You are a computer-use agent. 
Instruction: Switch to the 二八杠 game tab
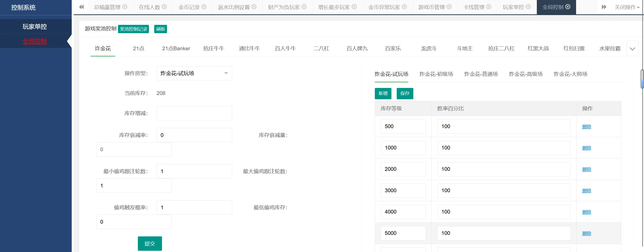tap(321, 48)
